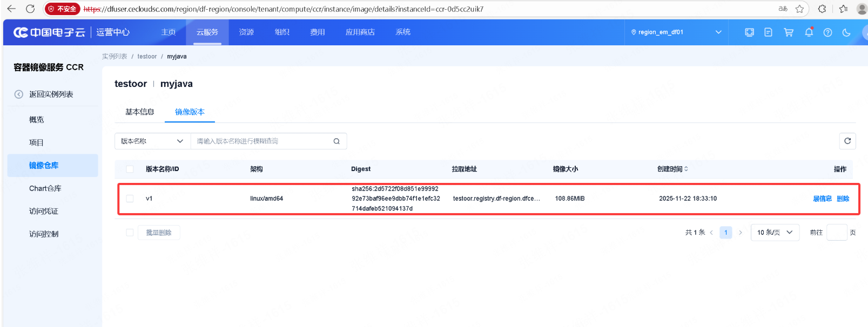Toggle the select-all checkbox in table header
The image size is (868, 327).
tap(130, 169)
